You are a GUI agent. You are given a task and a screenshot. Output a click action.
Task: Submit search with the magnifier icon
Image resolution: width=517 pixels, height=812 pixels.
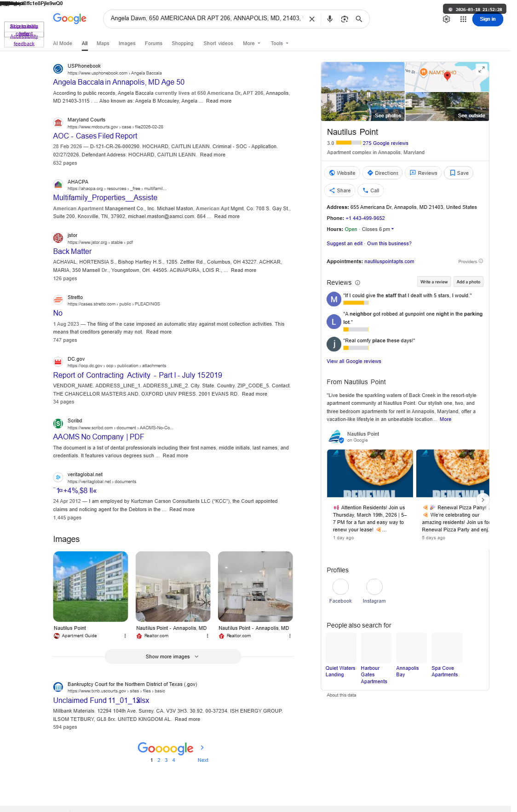pyautogui.click(x=359, y=19)
